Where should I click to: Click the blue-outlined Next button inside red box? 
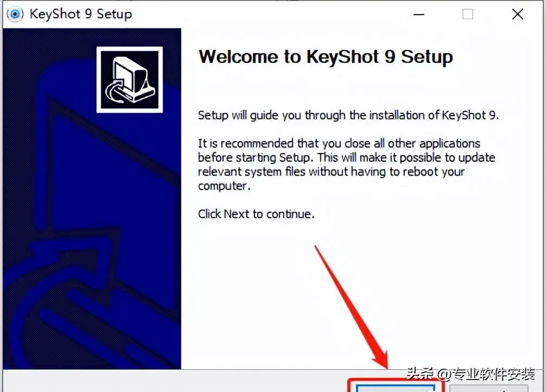[x=396, y=388]
